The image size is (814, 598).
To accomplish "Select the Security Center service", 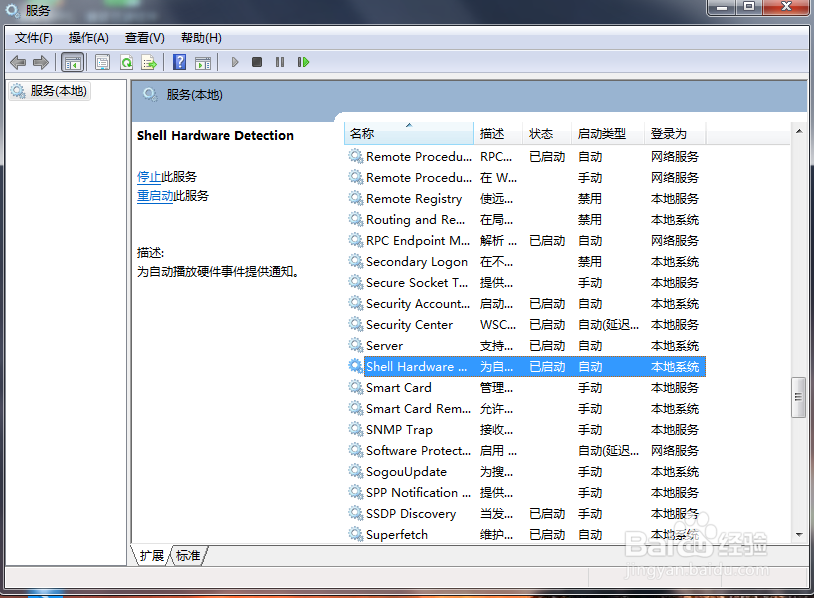I will click(x=525, y=325).
